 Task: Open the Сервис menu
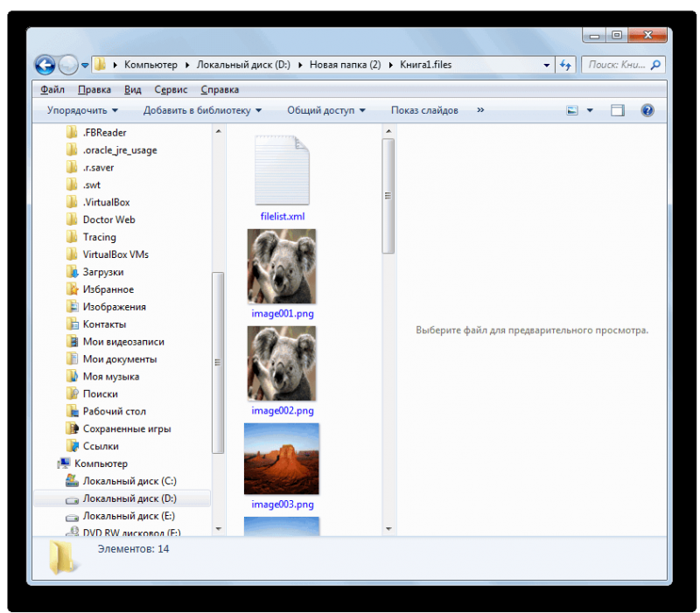tap(171, 90)
